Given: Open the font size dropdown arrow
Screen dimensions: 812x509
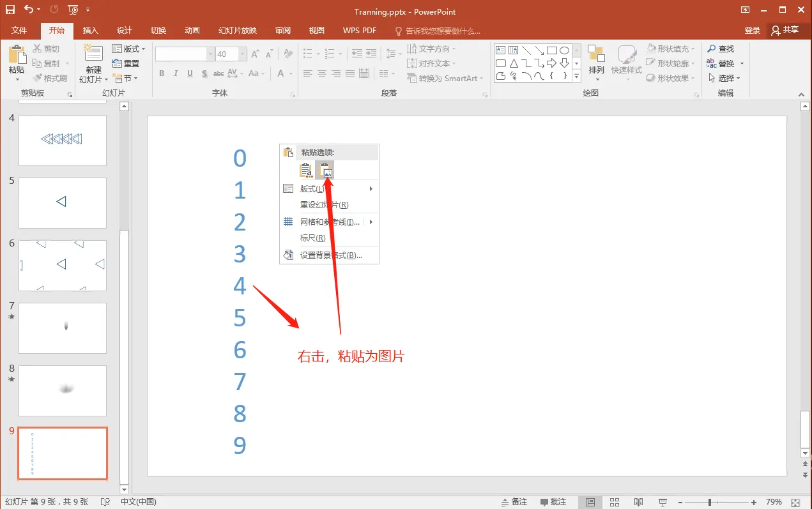Looking at the screenshot, I should tap(243, 54).
